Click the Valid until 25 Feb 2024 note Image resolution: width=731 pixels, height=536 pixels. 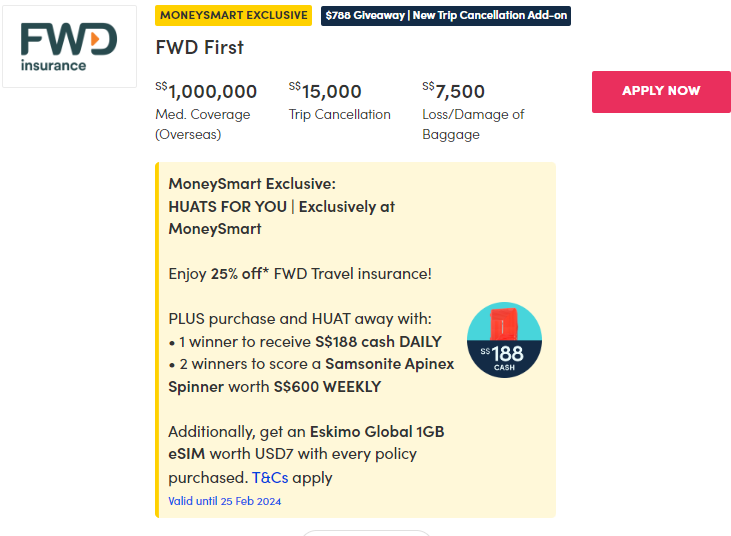[225, 501]
